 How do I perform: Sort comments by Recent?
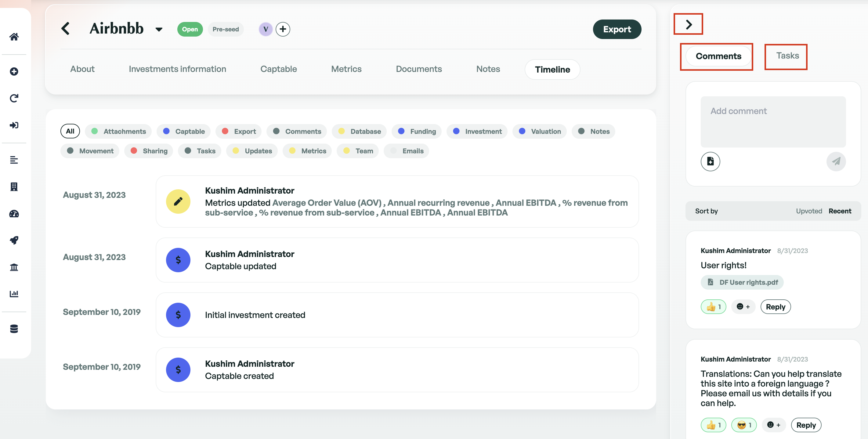click(x=840, y=211)
